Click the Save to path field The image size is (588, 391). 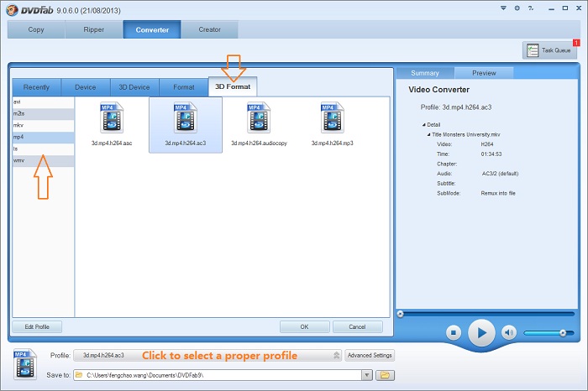[218, 375]
